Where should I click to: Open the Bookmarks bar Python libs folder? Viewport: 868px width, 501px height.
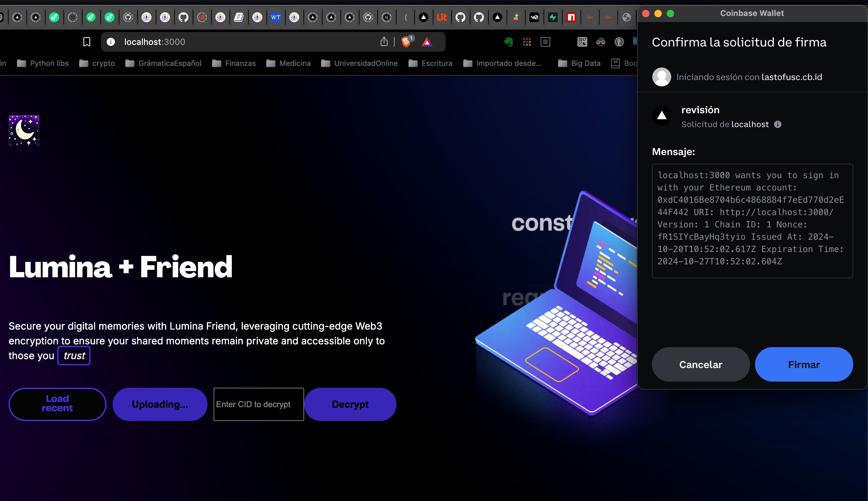(49, 62)
